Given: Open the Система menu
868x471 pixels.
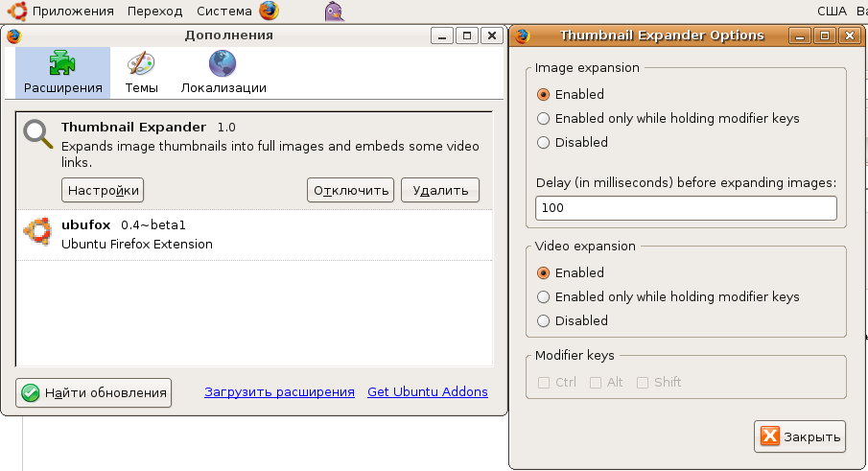Looking at the screenshot, I should 224,12.
